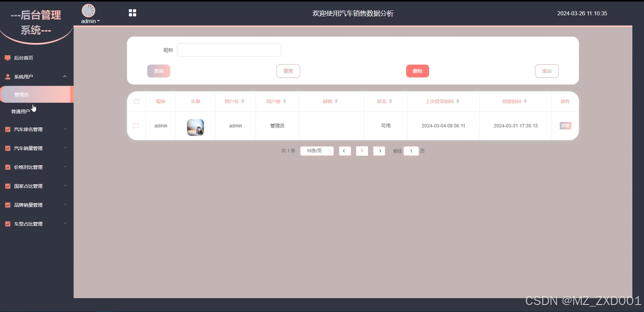Click the 后台管理系统 sidebar logo title
Screen dimensions: 644x312
(x=36, y=23)
